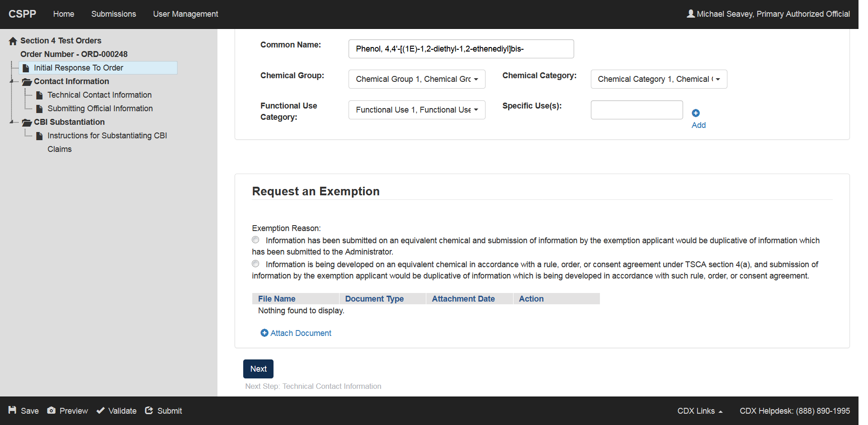
Task: Open the Submissions menu item
Action: 113,14
